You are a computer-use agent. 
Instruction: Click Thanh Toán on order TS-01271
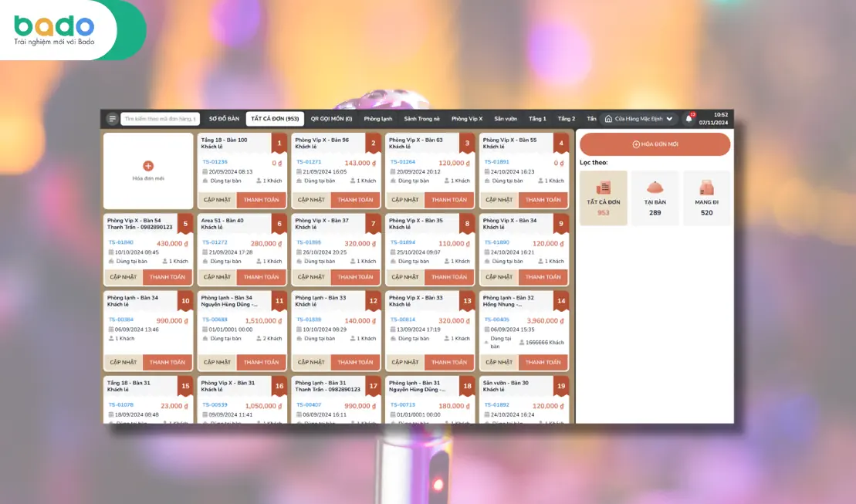pos(355,200)
